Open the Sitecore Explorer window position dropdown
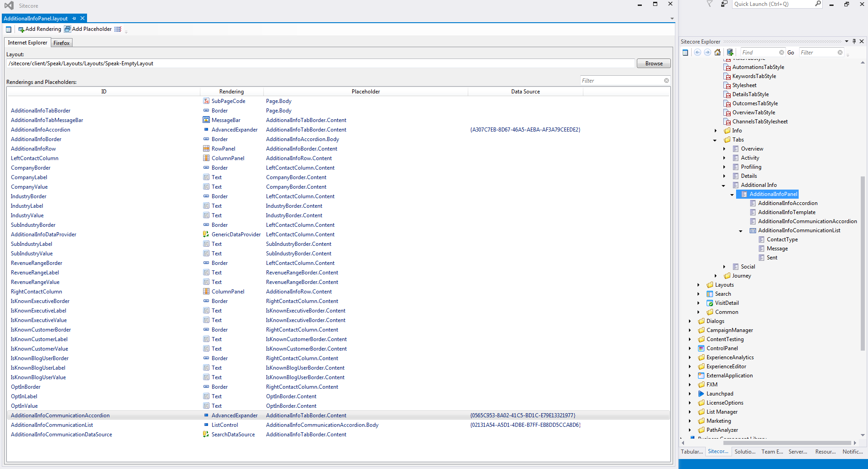The width and height of the screenshot is (868, 469). (847, 41)
